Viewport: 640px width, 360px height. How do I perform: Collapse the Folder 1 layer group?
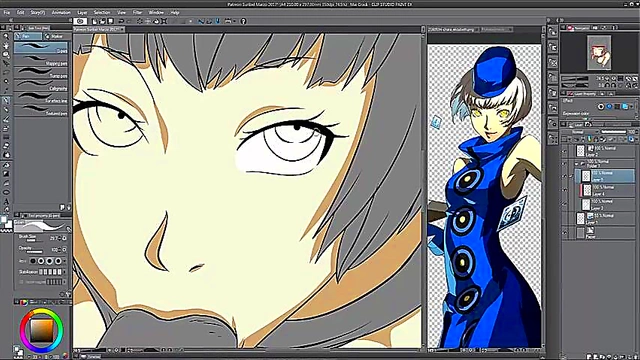577,164
